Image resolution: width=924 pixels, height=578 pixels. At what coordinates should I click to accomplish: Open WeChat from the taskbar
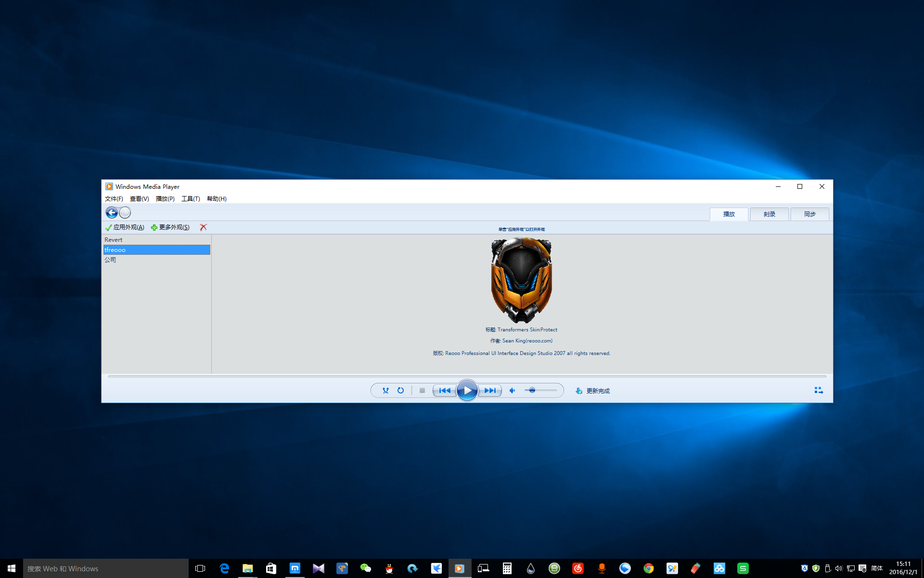[x=366, y=568]
